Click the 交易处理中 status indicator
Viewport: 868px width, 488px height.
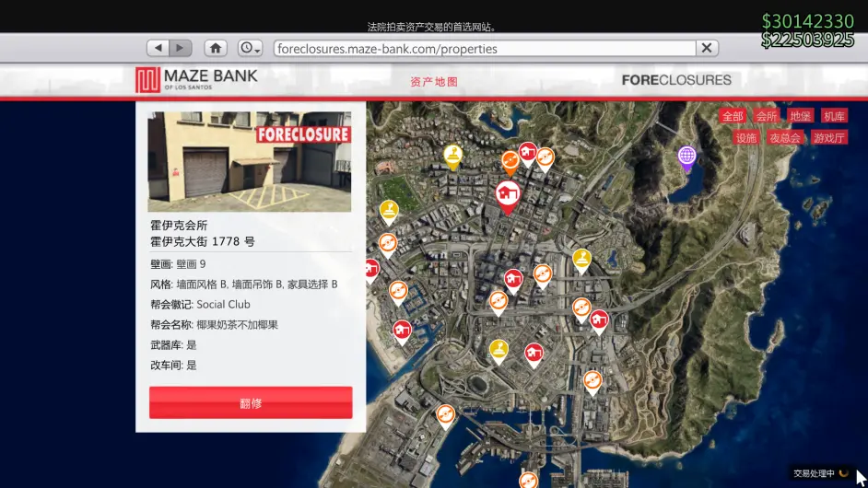coord(820,473)
